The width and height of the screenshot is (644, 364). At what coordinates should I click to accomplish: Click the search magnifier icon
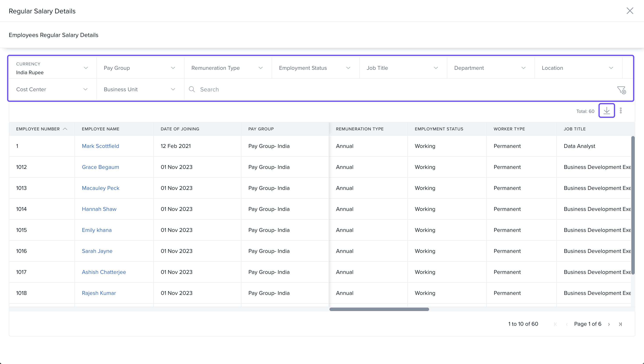pos(192,89)
